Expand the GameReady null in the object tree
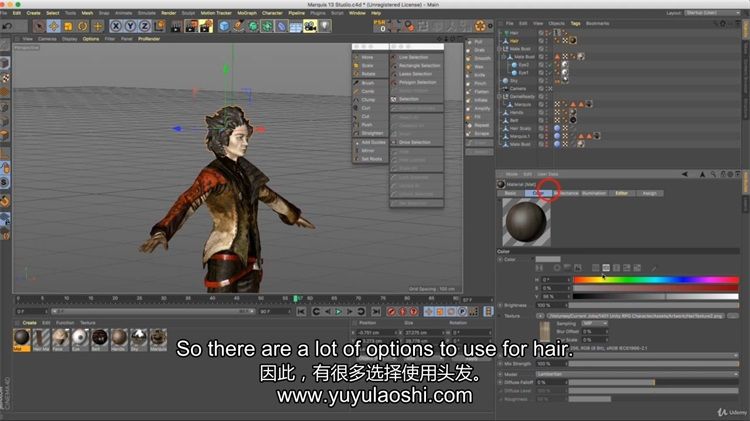The image size is (750, 421). pos(499,96)
